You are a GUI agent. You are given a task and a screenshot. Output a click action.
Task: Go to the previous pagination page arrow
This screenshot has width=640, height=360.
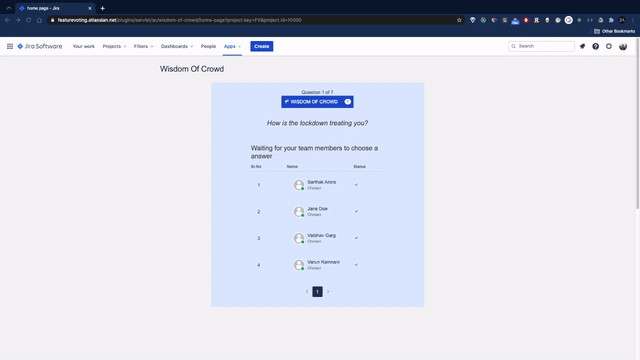click(x=307, y=291)
